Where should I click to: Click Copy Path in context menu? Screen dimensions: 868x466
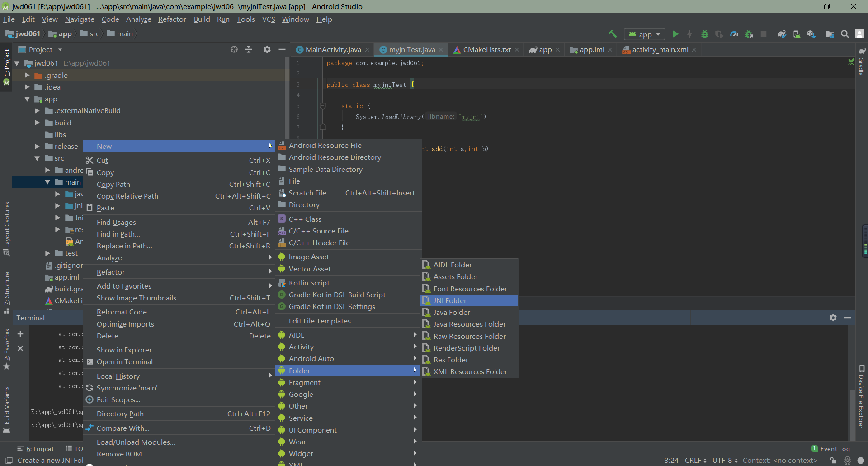click(180, 184)
